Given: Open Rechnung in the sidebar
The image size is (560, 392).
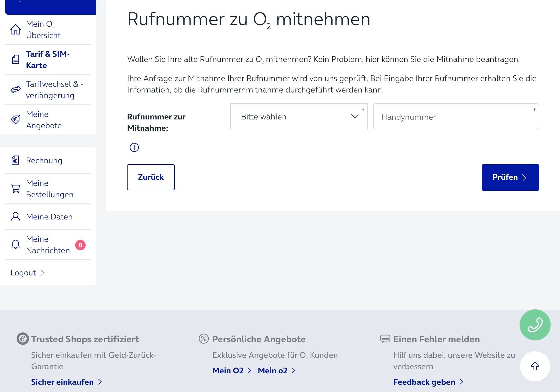Looking at the screenshot, I should point(48,160).
